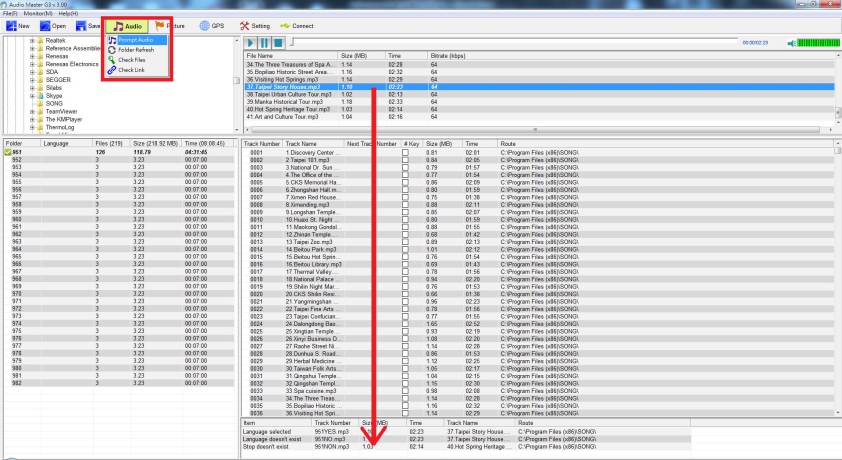Play the selected audio file
This screenshot has height=460, width=842.
250,42
